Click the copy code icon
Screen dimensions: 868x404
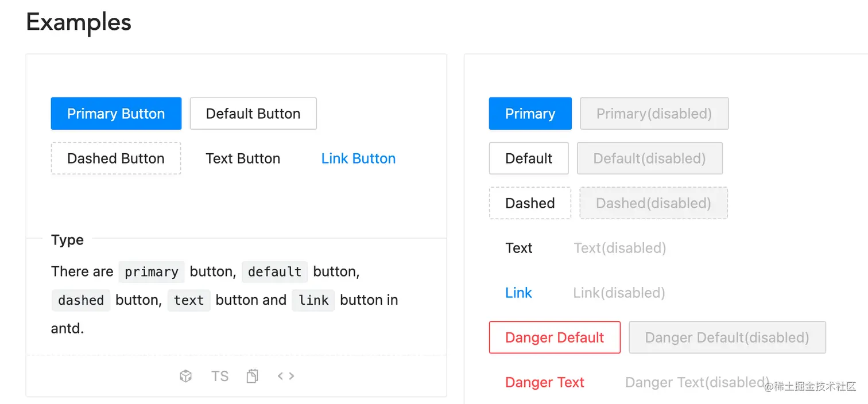tap(252, 376)
